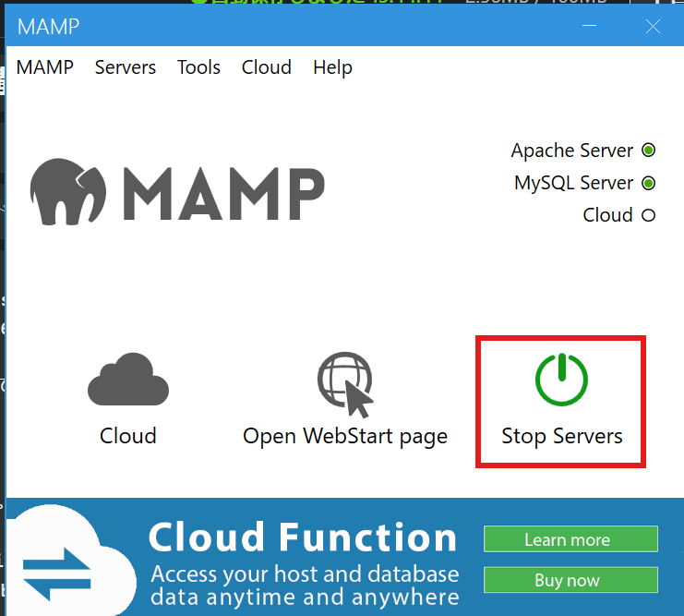This screenshot has width=684, height=616.
Task: Click the Open WebStart page label
Action: [345, 436]
